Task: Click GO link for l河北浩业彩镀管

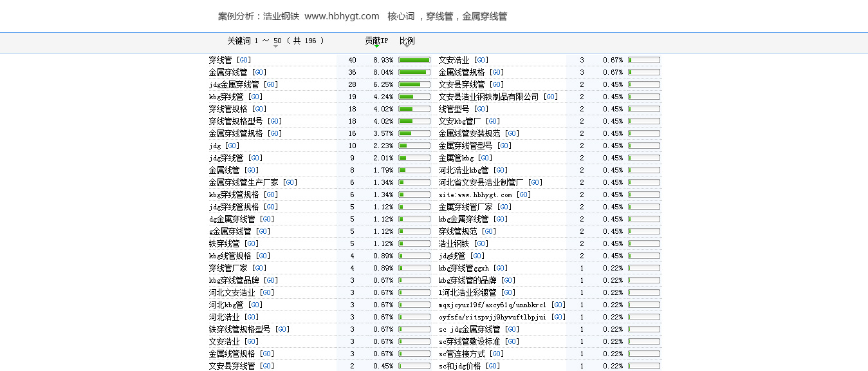Action: pos(508,292)
